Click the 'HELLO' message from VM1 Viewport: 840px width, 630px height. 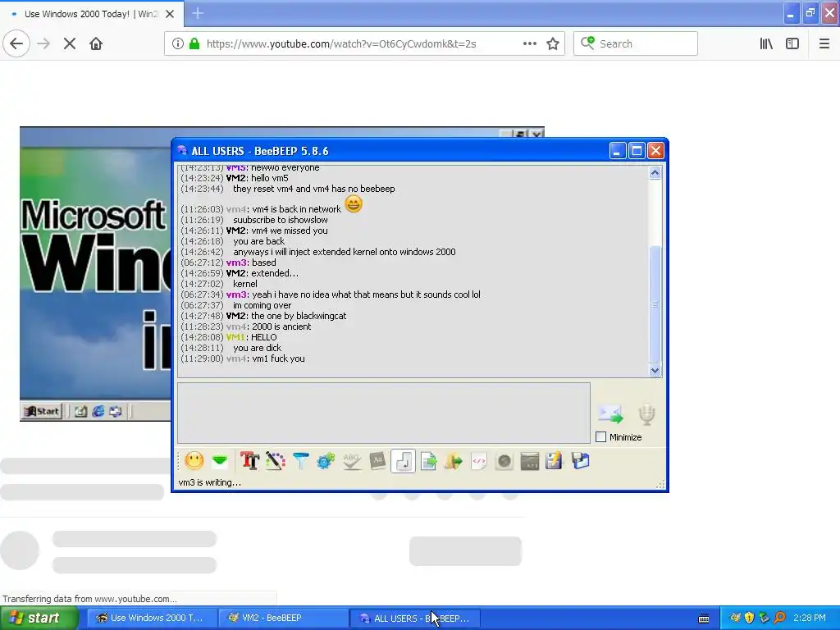click(x=264, y=337)
